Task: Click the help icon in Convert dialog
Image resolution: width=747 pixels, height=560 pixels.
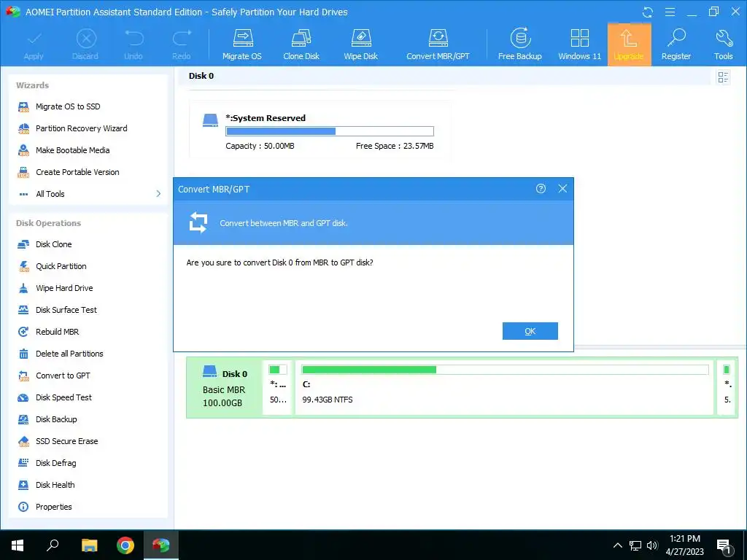Action: pyautogui.click(x=541, y=189)
